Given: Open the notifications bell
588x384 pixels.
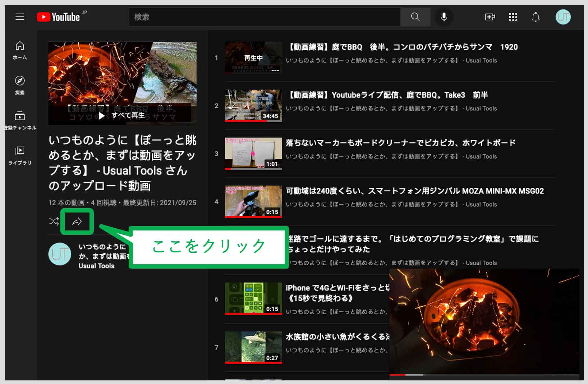Looking at the screenshot, I should click(x=536, y=17).
